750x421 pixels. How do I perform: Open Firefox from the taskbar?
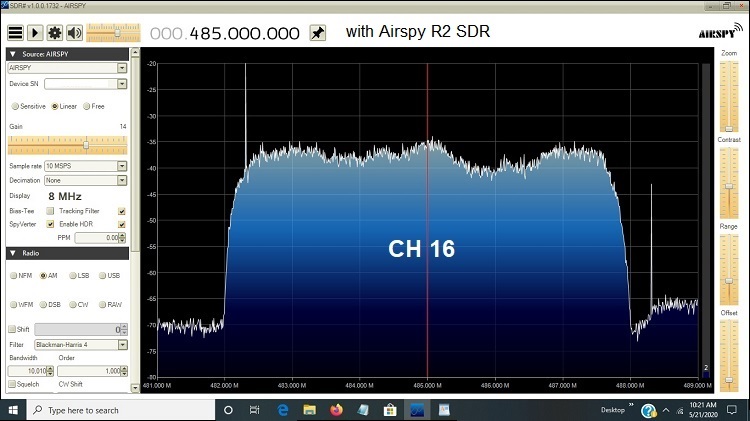tap(335, 410)
